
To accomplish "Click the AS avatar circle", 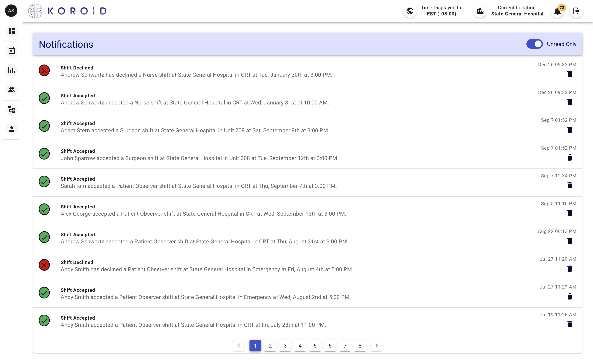I will (11, 11).
